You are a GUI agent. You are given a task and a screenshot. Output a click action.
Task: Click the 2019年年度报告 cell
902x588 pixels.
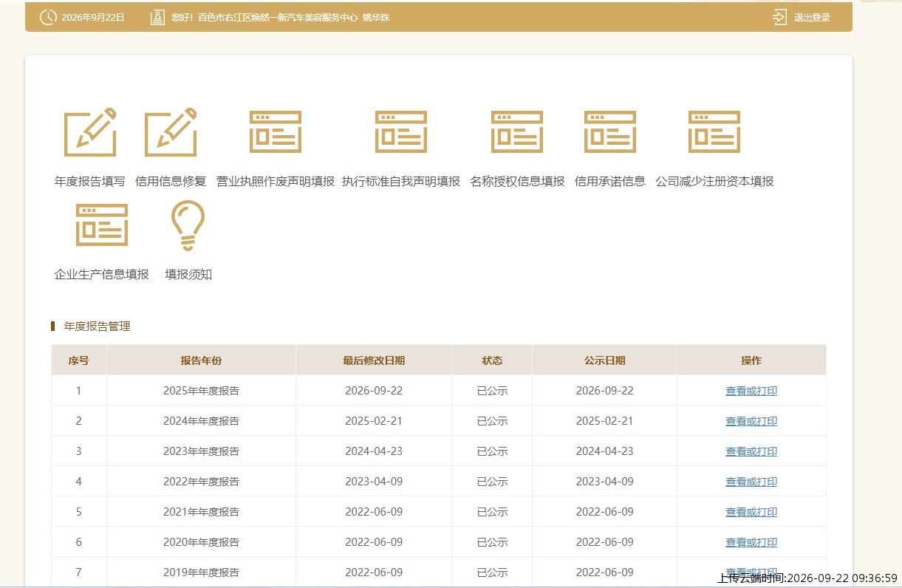201,572
